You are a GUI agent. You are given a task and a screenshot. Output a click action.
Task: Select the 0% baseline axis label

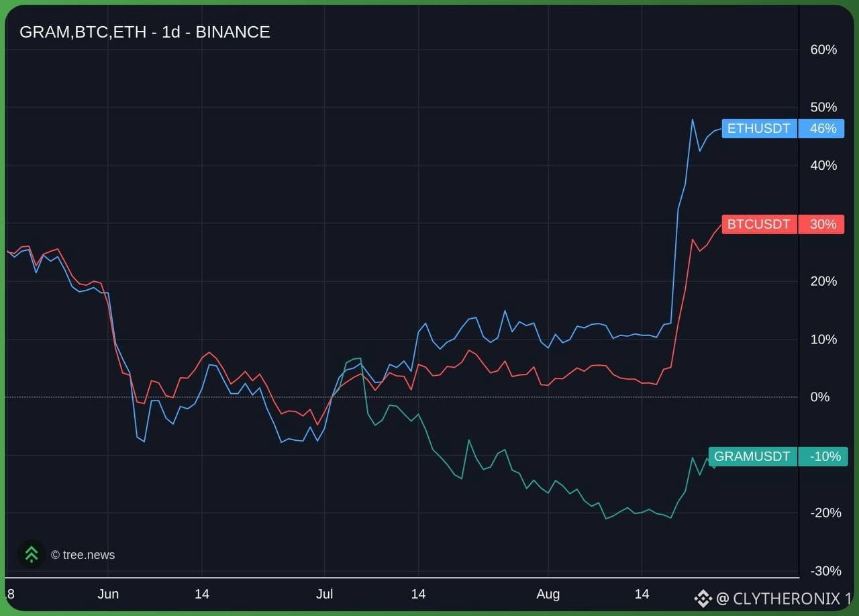[820, 397]
